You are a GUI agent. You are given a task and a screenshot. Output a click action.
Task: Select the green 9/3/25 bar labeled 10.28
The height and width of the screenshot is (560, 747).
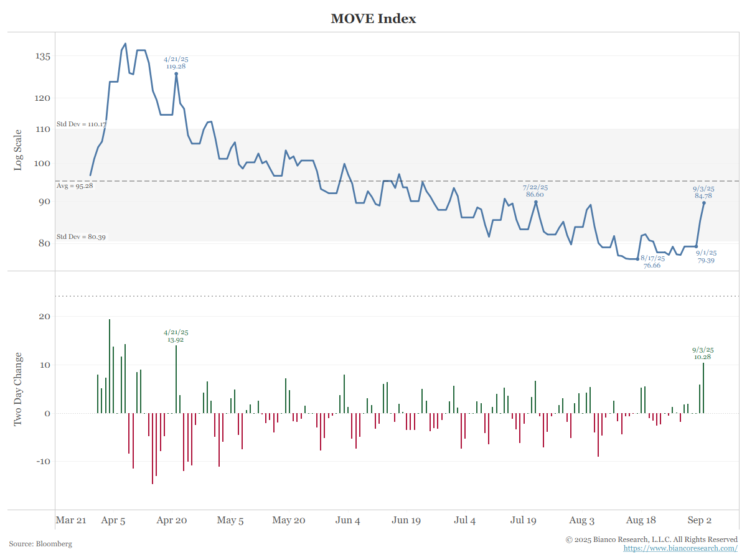pyautogui.click(x=703, y=388)
